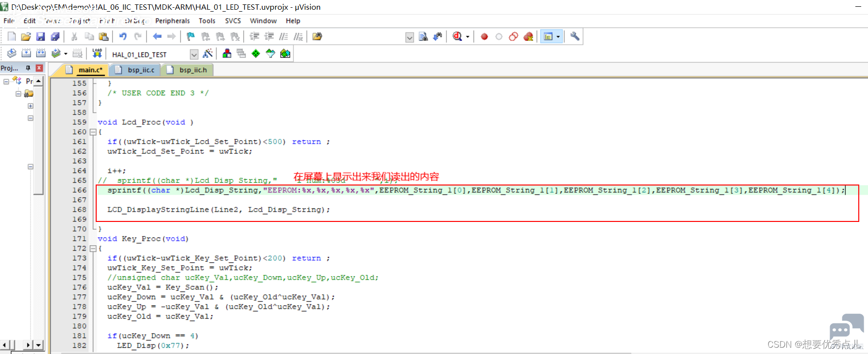Click the Save file icon

tap(40, 36)
